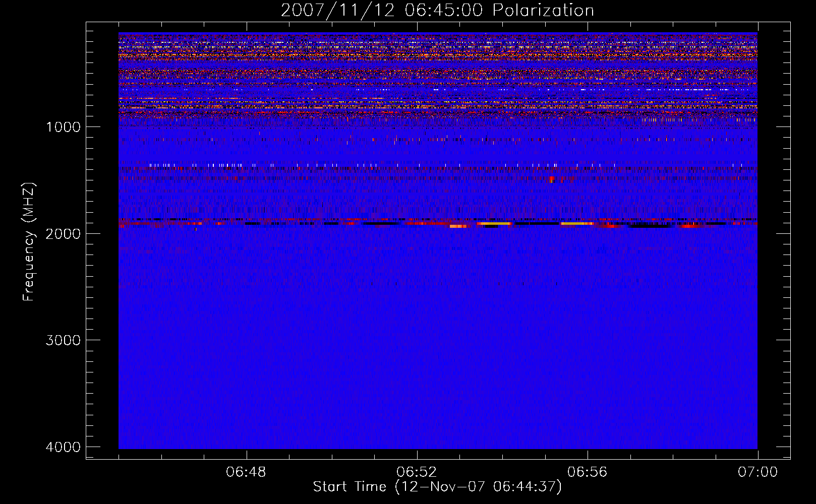Click the plot title "2007/11/12 06:45:00 Polarization"
This screenshot has width=816, height=504.
(437, 11)
